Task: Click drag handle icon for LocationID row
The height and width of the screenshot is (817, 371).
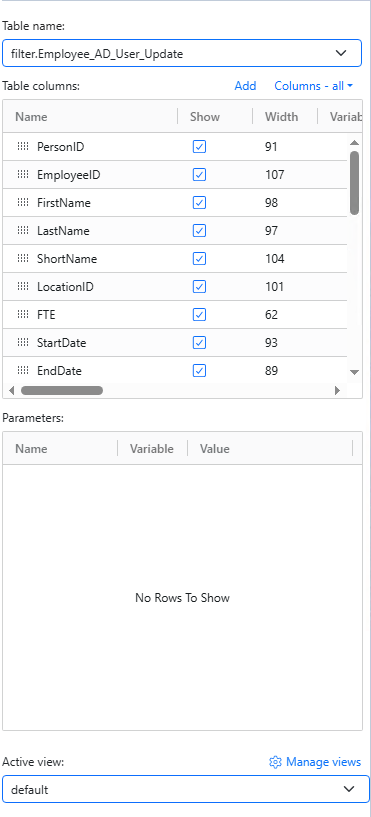Action: (x=22, y=287)
